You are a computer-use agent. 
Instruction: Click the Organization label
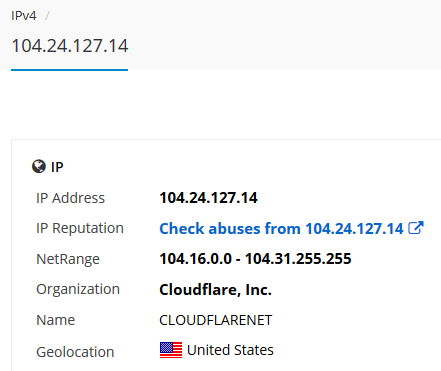click(78, 290)
